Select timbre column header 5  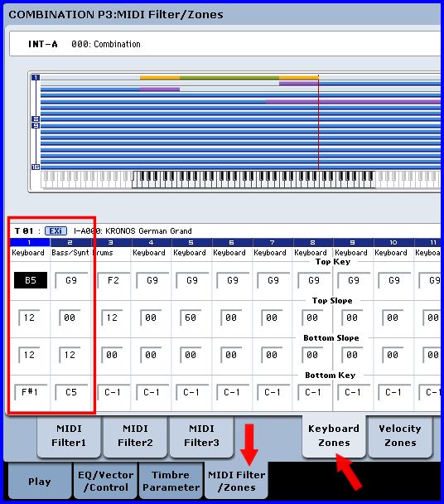pyautogui.click(x=191, y=242)
